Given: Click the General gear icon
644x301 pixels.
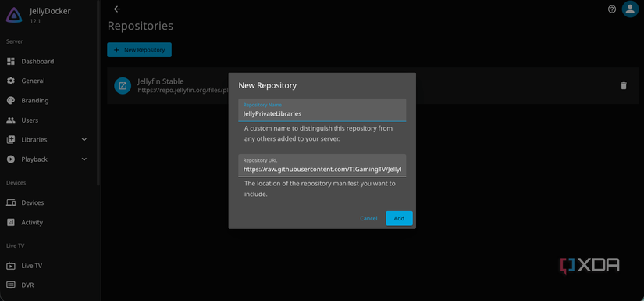Looking at the screenshot, I should pos(11,81).
